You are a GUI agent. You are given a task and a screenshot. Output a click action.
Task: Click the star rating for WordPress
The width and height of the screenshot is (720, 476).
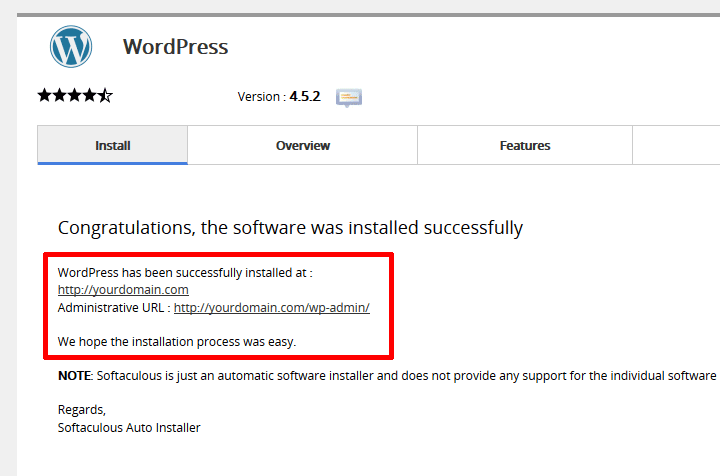point(75,95)
